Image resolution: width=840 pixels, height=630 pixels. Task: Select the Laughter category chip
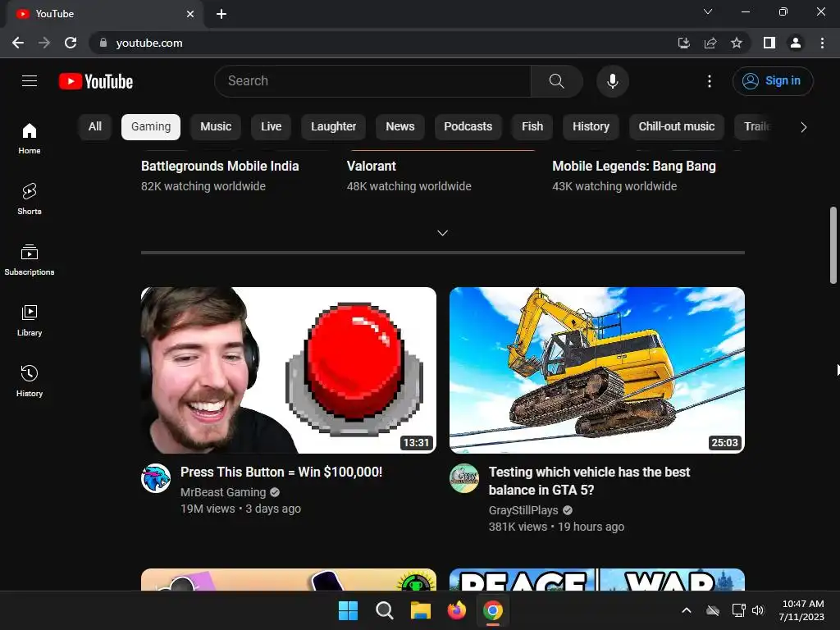coord(333,127)
